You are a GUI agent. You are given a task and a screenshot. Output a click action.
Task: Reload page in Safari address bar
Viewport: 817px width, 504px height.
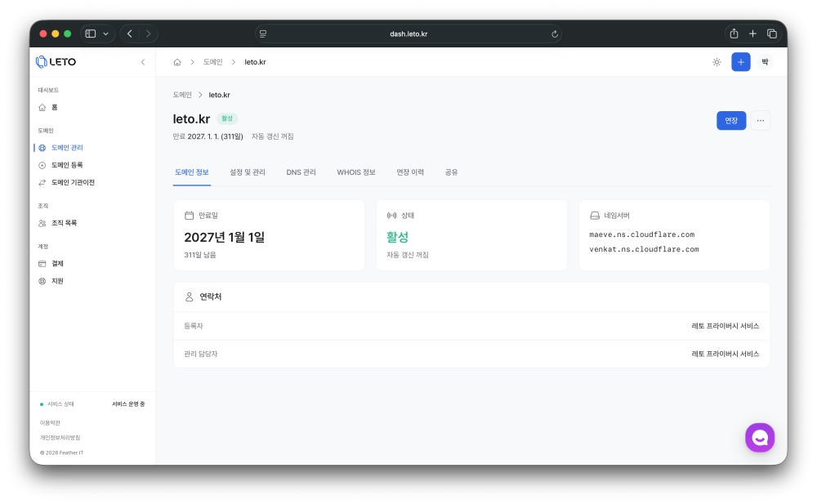click(x=555, y=33)
